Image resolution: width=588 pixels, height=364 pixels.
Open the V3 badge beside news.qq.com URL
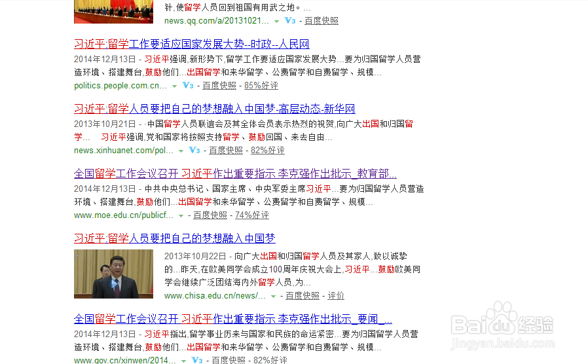(290, 20)
